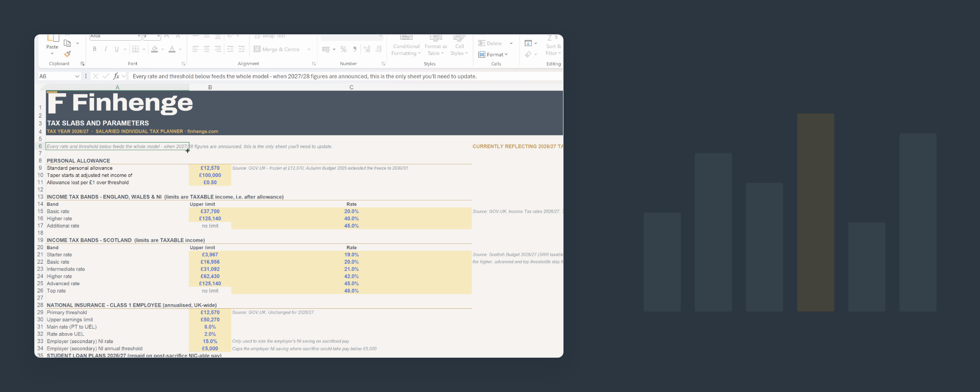Click the 'Primary threshold' label cell
This screenshot has width=980, height=392.
coord(118,312)
